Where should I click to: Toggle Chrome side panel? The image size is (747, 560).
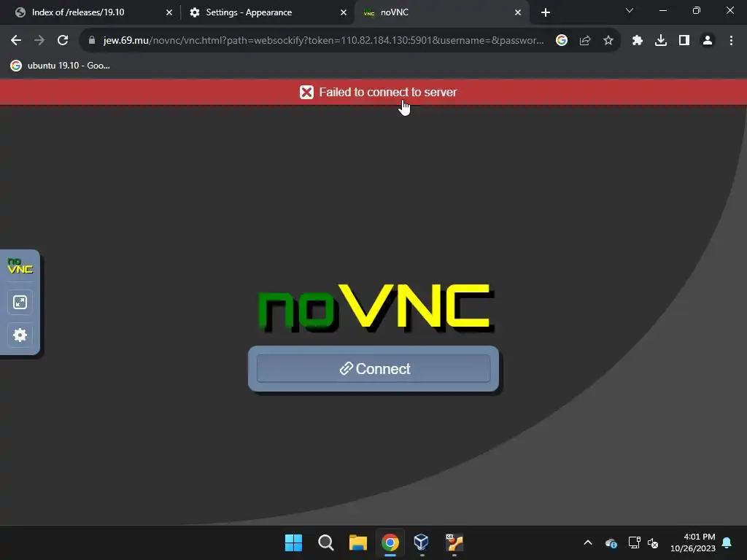click(684, 41)
